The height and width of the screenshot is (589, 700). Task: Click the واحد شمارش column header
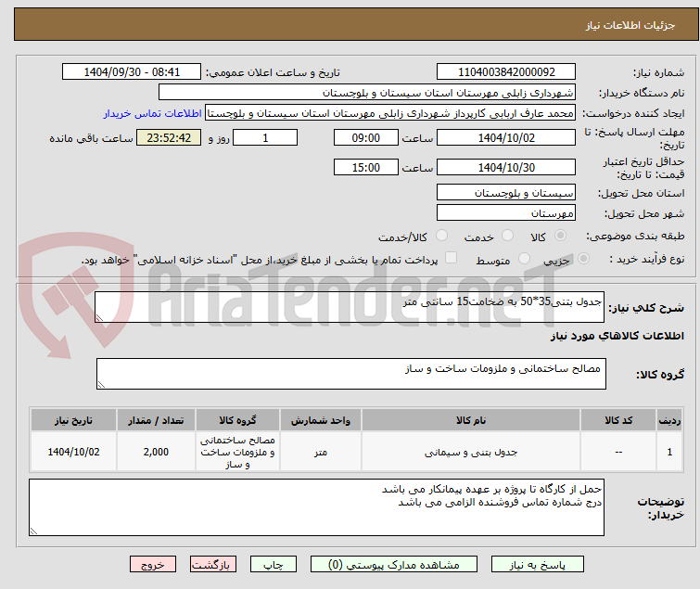click(x=321, y=420)
